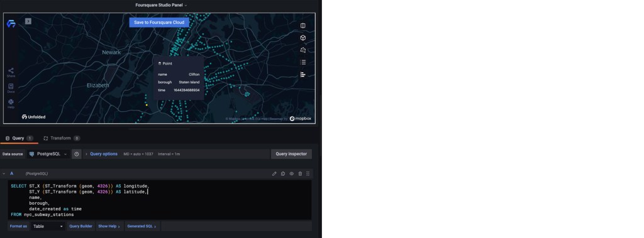The height and width of the screenshot is (238, 644).
Task: Toggle query A visibility with the eye icon
Action: [x=292, y=173]
